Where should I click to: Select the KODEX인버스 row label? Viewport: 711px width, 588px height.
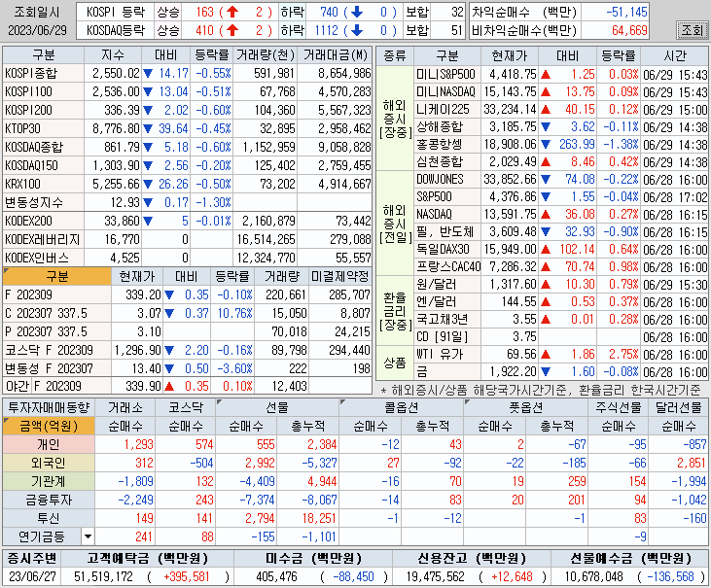point(43,259)
